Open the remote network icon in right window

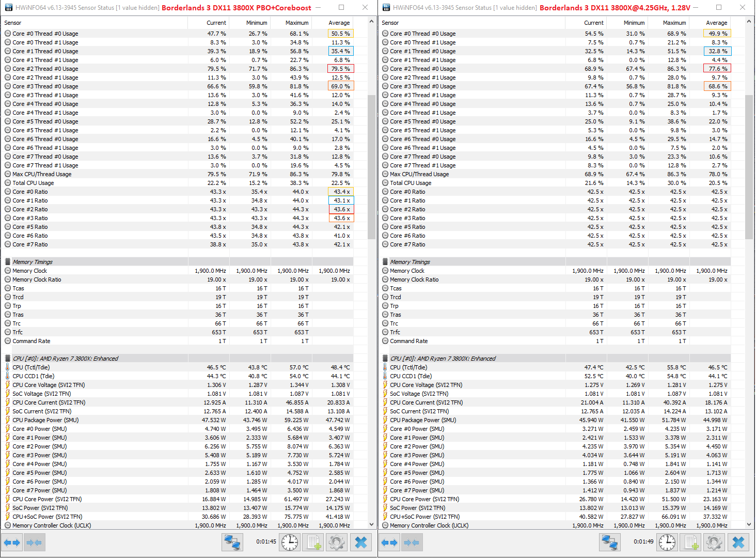coord(610,542)
